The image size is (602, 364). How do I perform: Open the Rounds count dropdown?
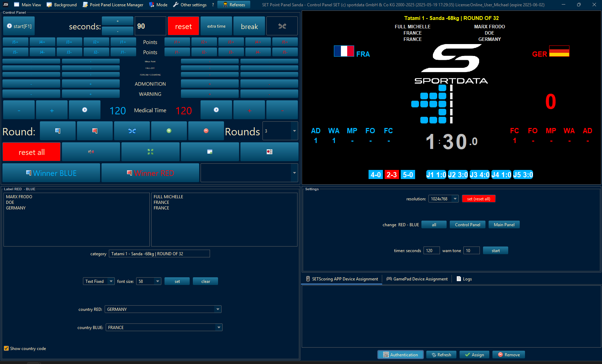[294, 131]
